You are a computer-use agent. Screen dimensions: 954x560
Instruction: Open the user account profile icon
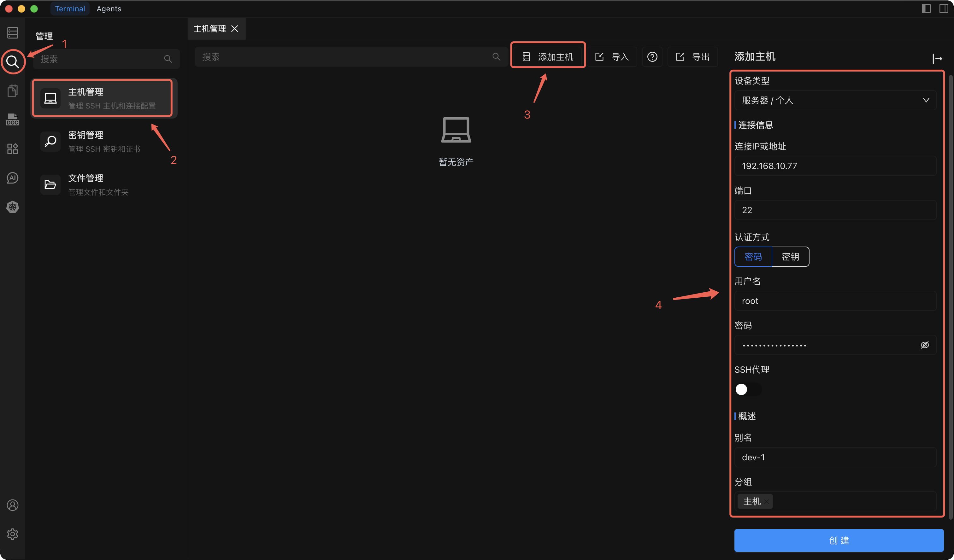pos(13,505)
